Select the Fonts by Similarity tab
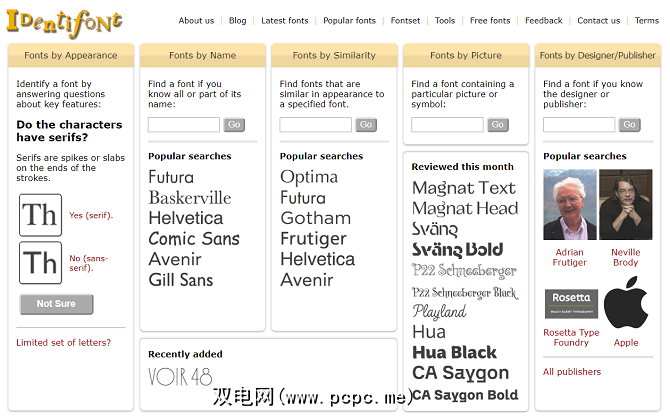This screenshot has width=670, height=420. [x=334, y=55]
